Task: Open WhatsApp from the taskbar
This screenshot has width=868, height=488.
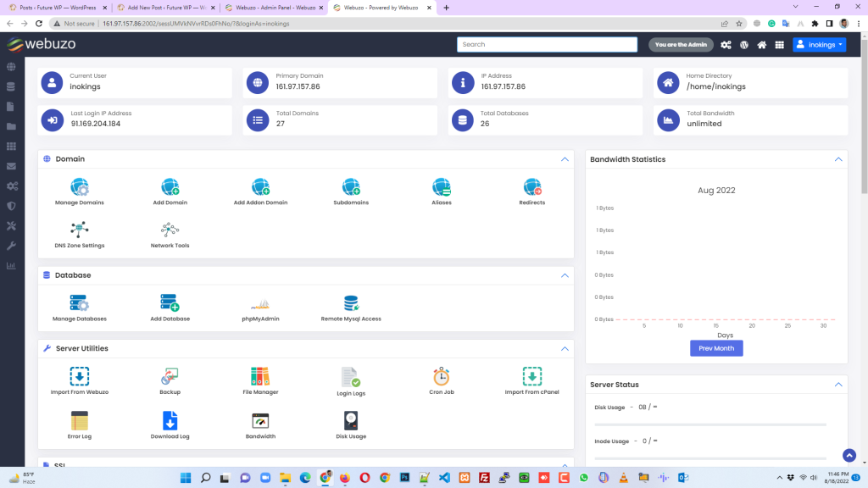Action: 584,478
